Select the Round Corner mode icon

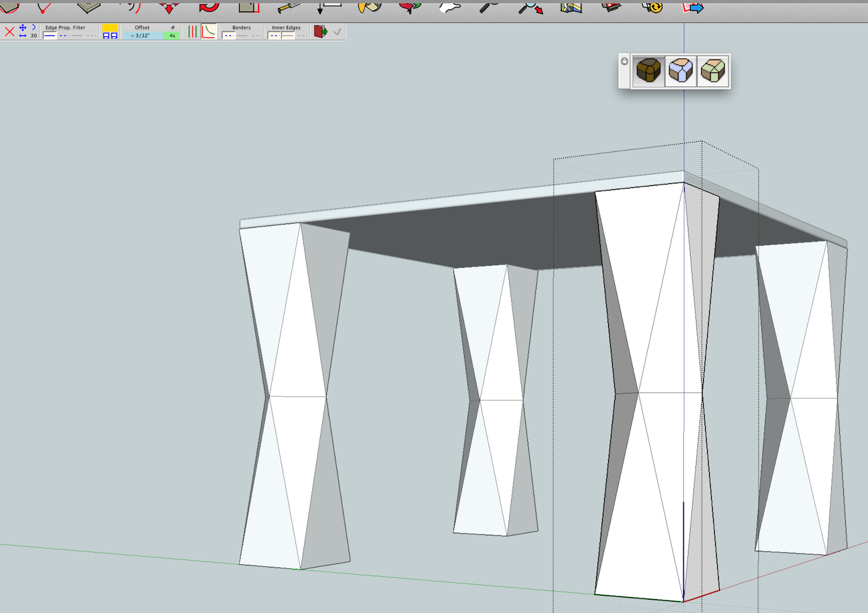(648, 70)
